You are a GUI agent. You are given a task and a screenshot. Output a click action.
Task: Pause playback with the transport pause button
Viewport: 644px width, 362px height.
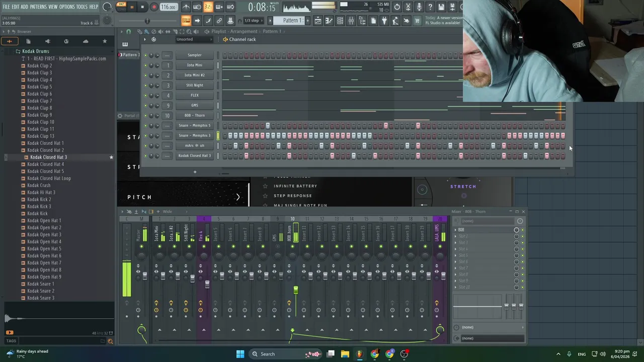(132, 7)
